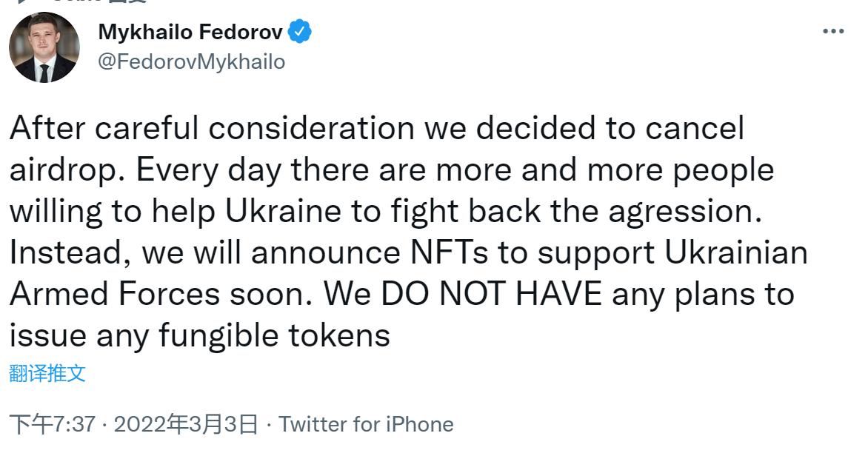Screen dimensions: 868x456
Task: Click the 下午7:37 timestamp
Action: (52, 424)
